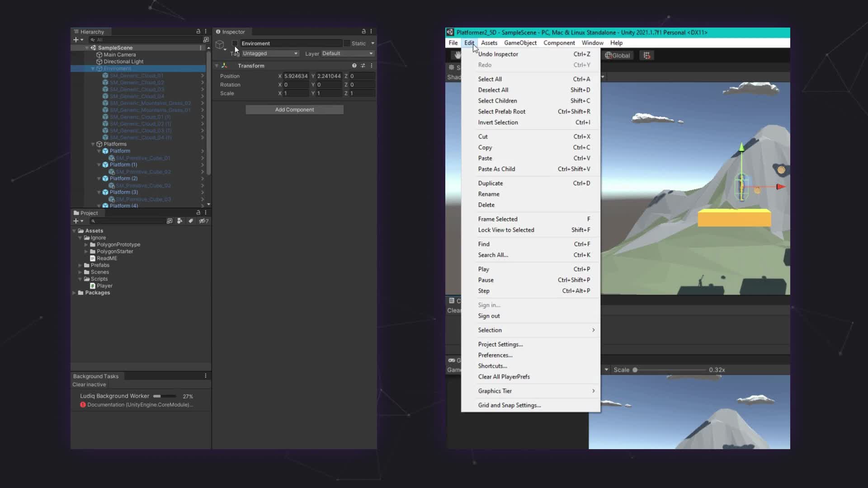The image size is (868, 488).
Task: Click the Play button shortcut Ctrl+P
Action: tap(483, 269)
